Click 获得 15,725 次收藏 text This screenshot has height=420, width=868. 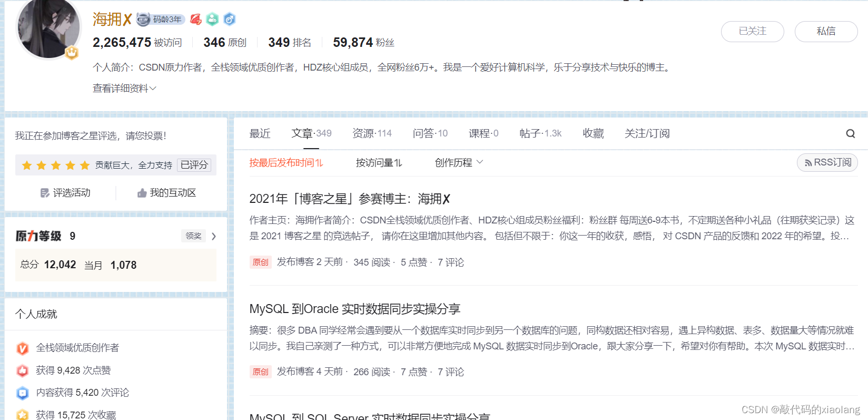click(76, 415)
